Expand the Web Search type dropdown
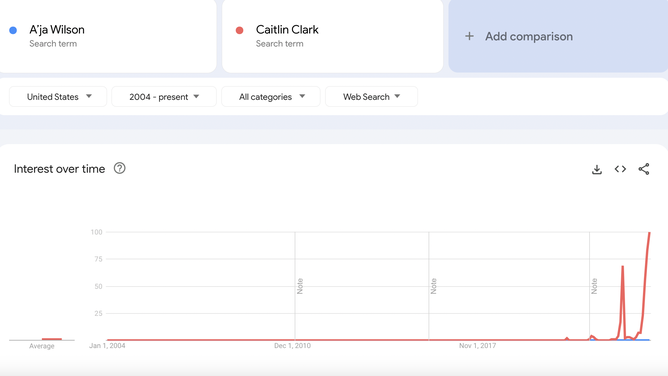 click(x=371, y=97)
